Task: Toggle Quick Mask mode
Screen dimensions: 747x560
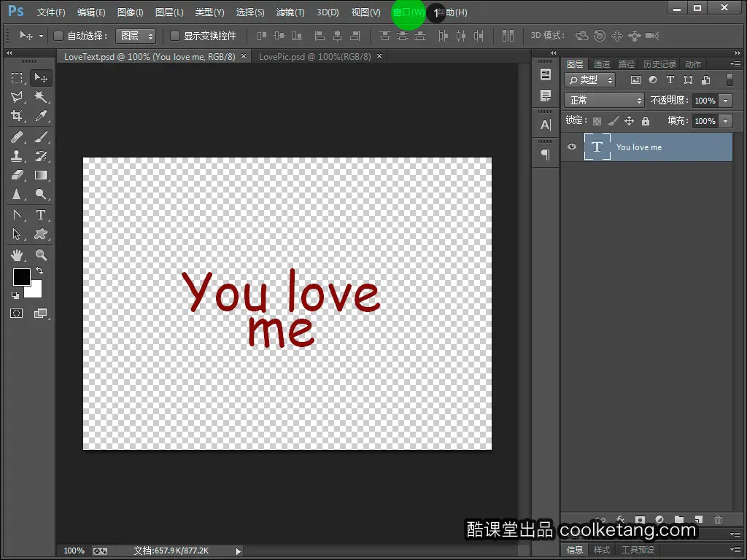Action: (17, 314)
